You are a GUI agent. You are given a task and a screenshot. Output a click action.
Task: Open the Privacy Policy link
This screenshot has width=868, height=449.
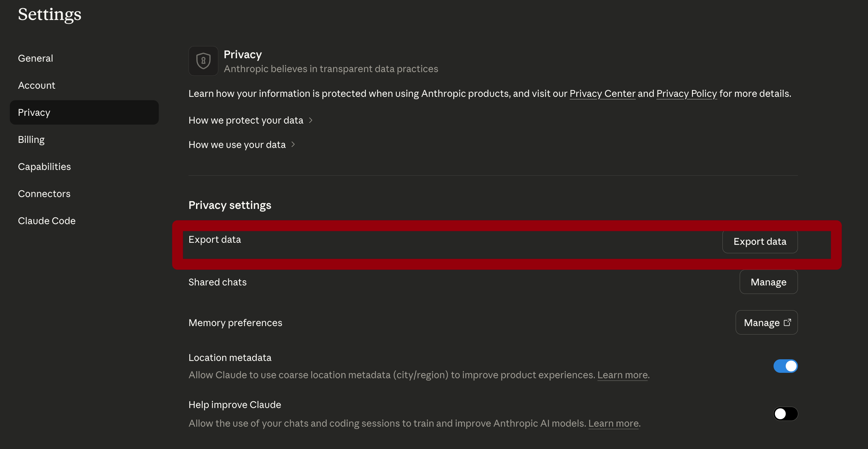click(x=687, y=93)
